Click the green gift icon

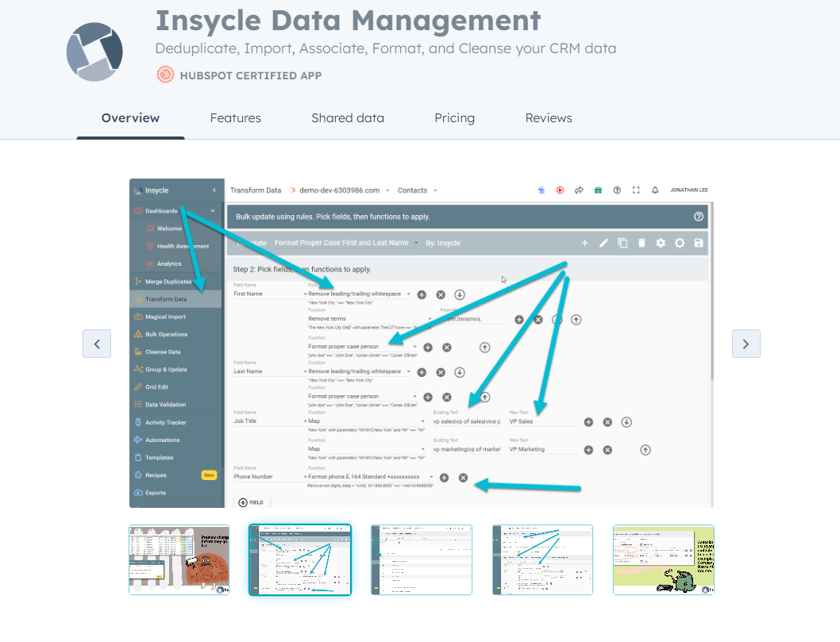pos(598,190)
